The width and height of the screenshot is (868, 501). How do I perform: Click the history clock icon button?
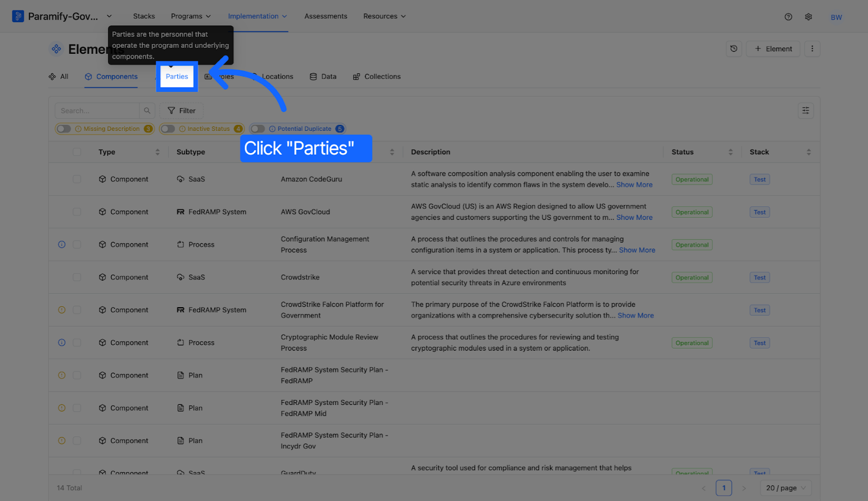[x=733, y=49]
